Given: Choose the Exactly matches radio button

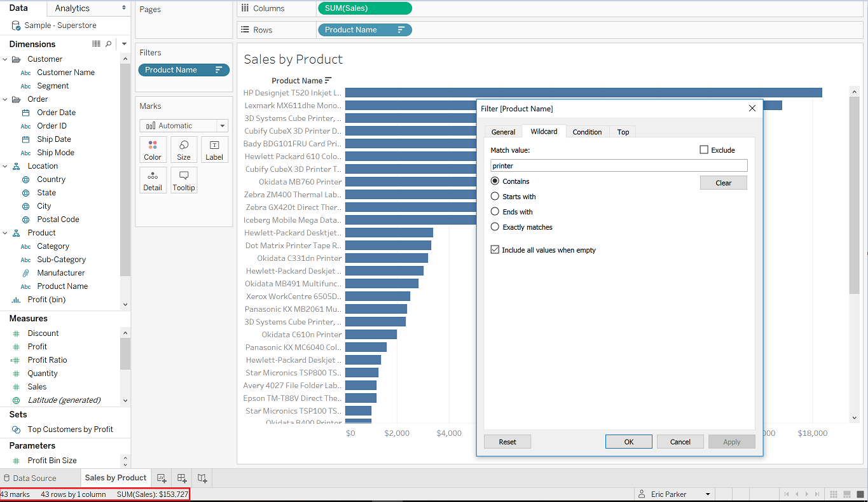Looking at the screenshot, I should tap(495, 227).
